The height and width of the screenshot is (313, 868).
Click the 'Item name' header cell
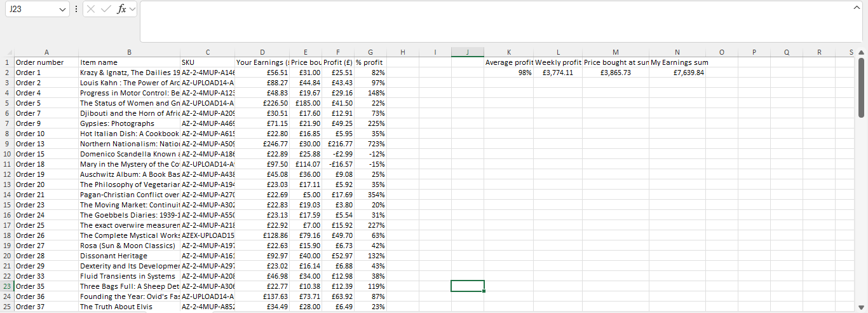coord(130,62)
